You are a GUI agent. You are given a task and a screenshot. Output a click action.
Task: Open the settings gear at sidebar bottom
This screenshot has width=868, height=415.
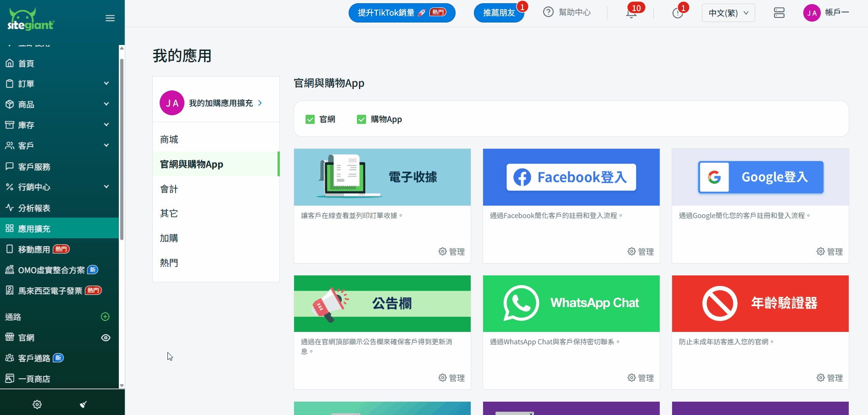pyautogui.click(x=37, y=404)
